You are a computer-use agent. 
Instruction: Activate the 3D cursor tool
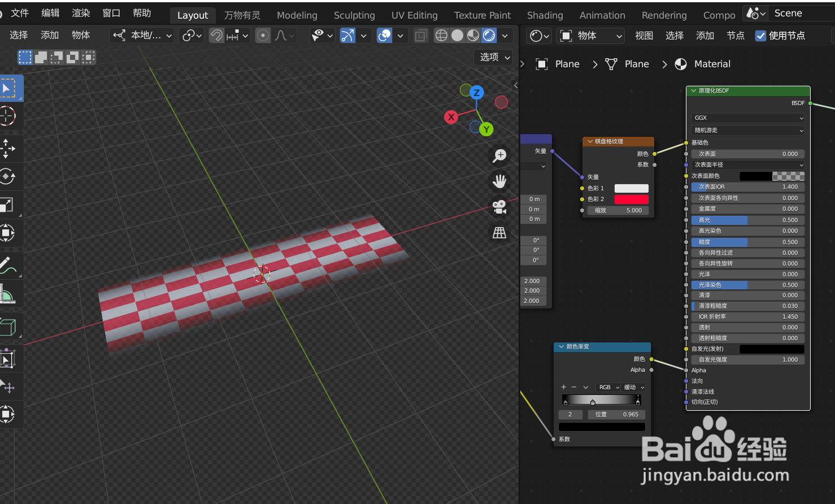pyautogui.click(x=8, y=116)
